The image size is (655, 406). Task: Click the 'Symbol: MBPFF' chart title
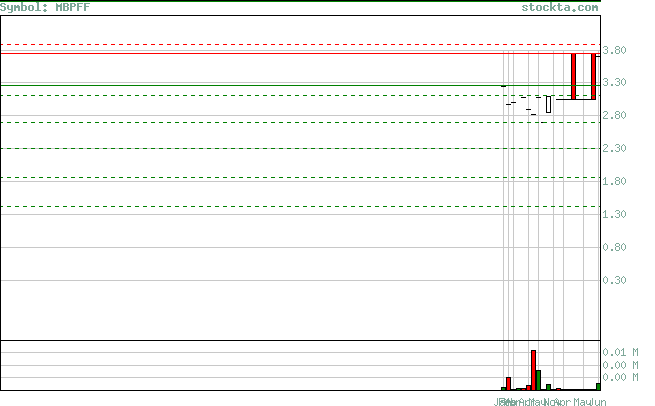click(45, 7)
